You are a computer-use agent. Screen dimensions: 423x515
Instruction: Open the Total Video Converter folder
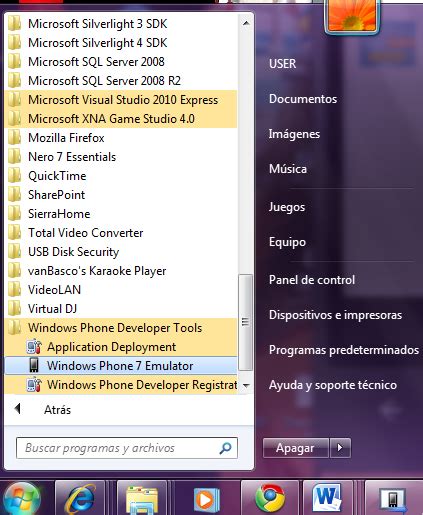click(x=121, y=233)
